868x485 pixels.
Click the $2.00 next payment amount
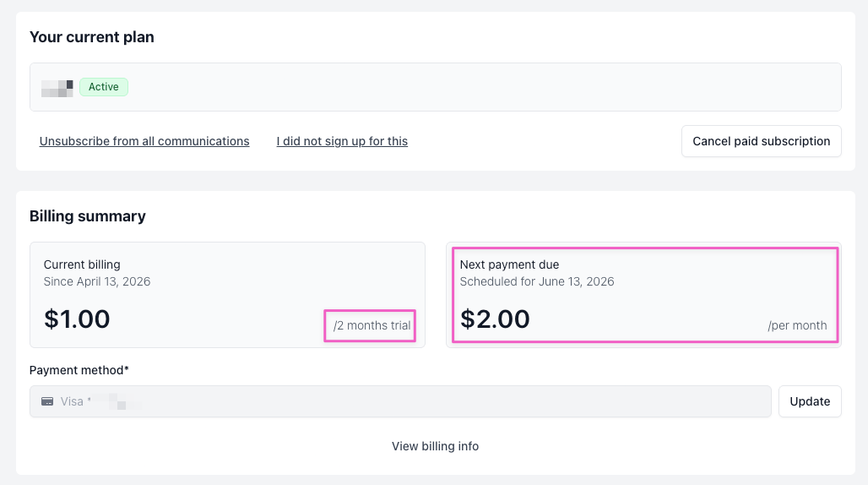tap(496, 319)
